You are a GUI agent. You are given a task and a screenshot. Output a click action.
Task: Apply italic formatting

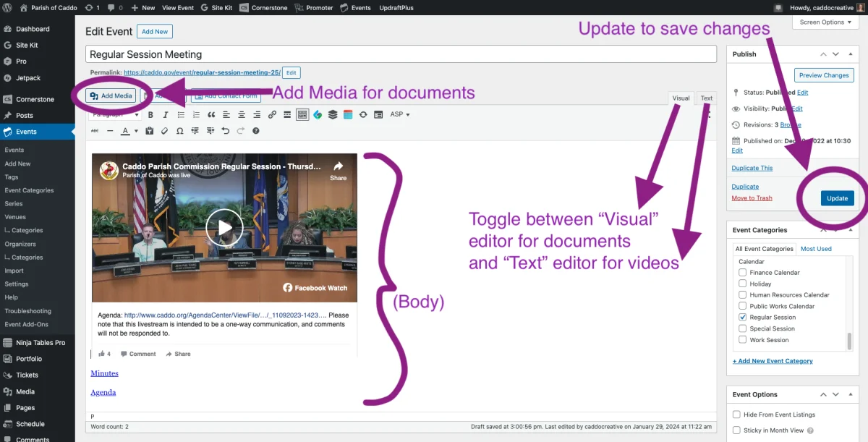[165, 114]
